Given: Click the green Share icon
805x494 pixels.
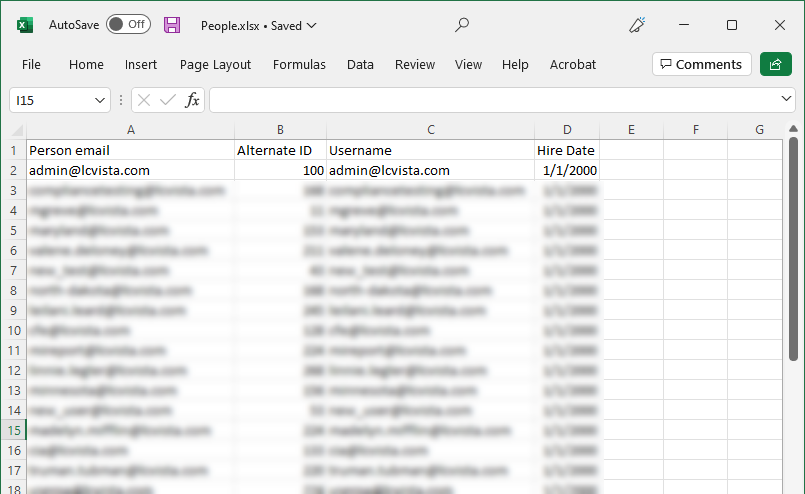Looking at the screenshot, I should click(x=775, y=64).
